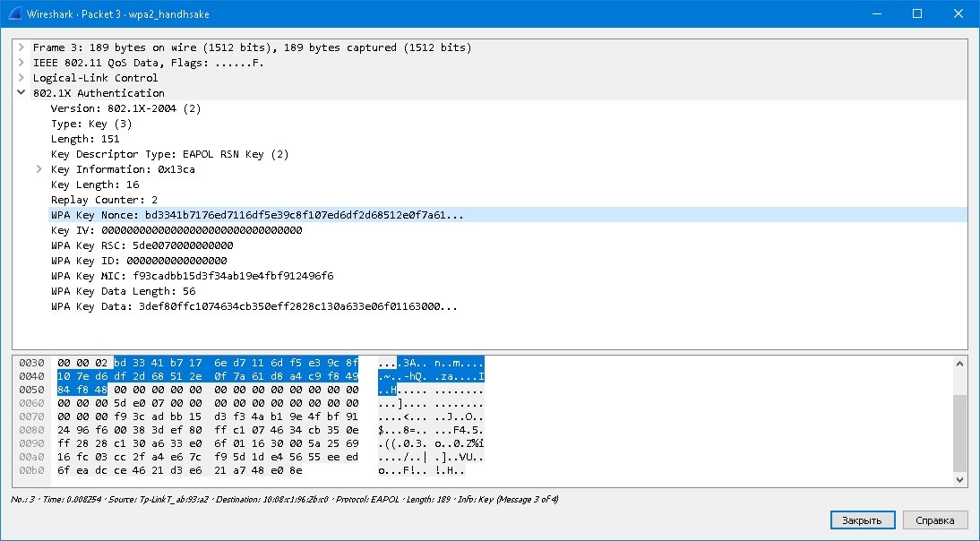
Task: Minimize the Packet 3 window
Action: click(x=877, y=13)
